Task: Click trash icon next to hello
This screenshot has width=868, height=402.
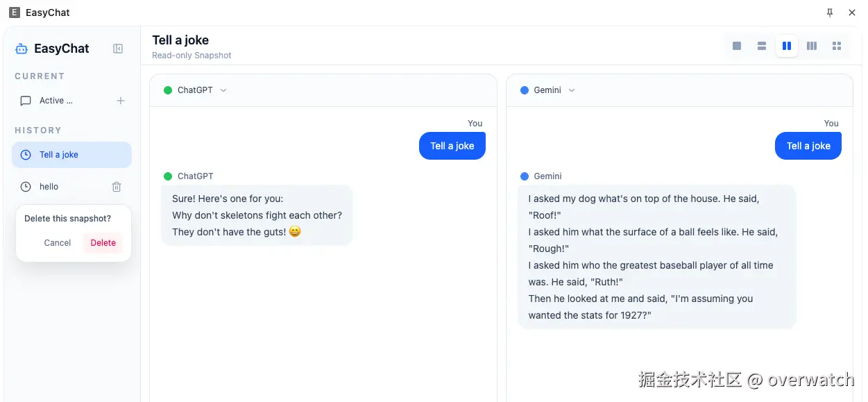Action: (117, 187)
